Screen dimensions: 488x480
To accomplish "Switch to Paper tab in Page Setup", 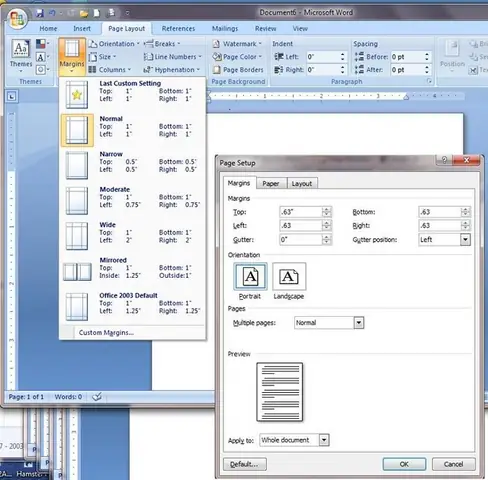I will 271,183.
